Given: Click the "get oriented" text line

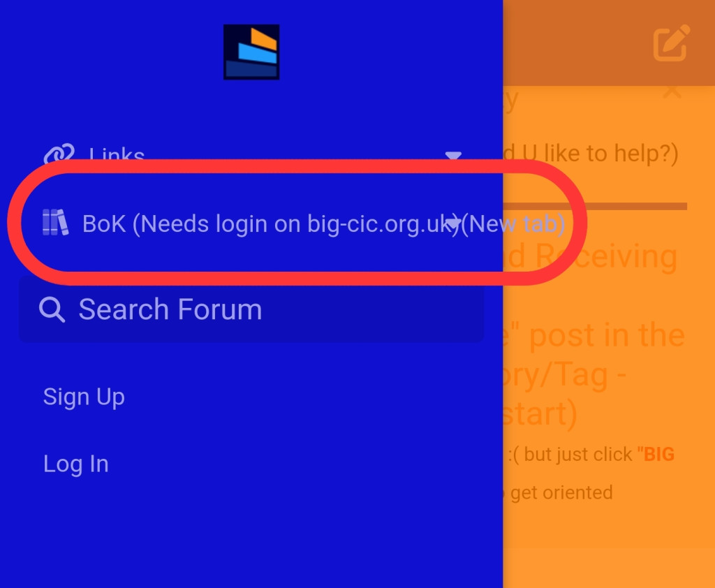Looking at the screenshot, I should [561, 492].
